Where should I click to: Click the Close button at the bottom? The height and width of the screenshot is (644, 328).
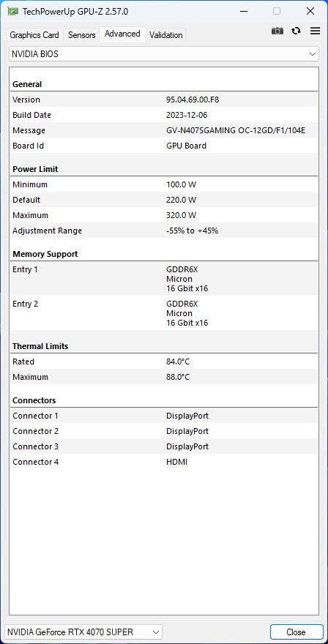click(297, 632)
